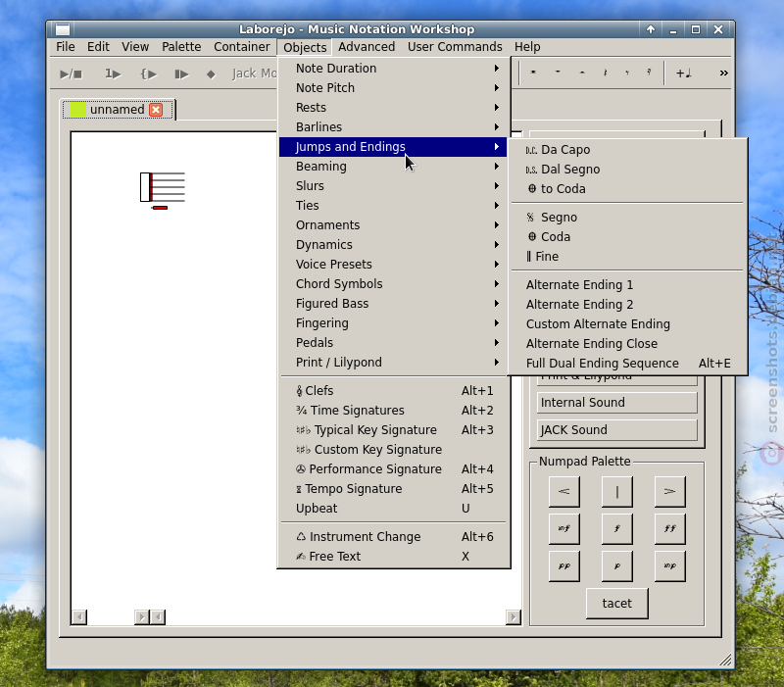This screenshot has height=687, width=784.
Task: Click the diamond toolbar icon
Action: (211, 74)
